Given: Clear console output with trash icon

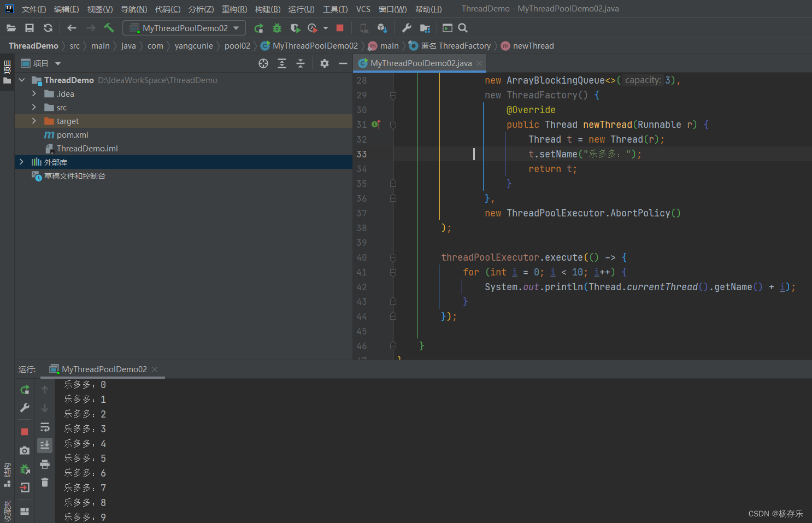Looking at the screenshot, I should coord(45,483).
